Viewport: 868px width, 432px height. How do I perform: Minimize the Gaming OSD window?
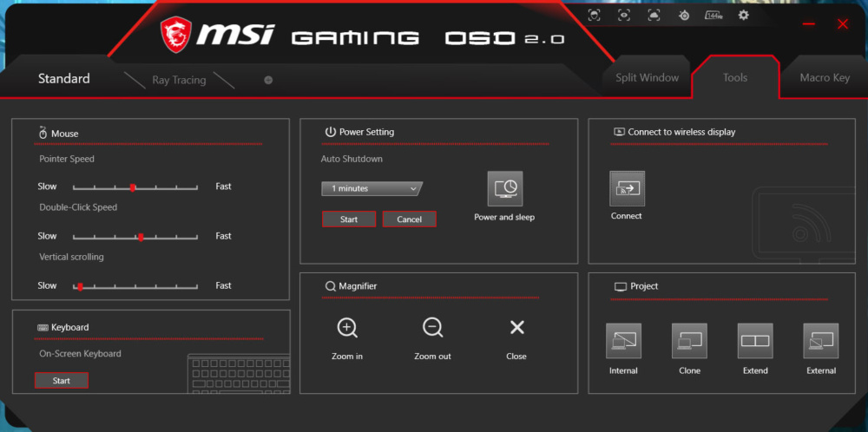click(x=809, y=23)
